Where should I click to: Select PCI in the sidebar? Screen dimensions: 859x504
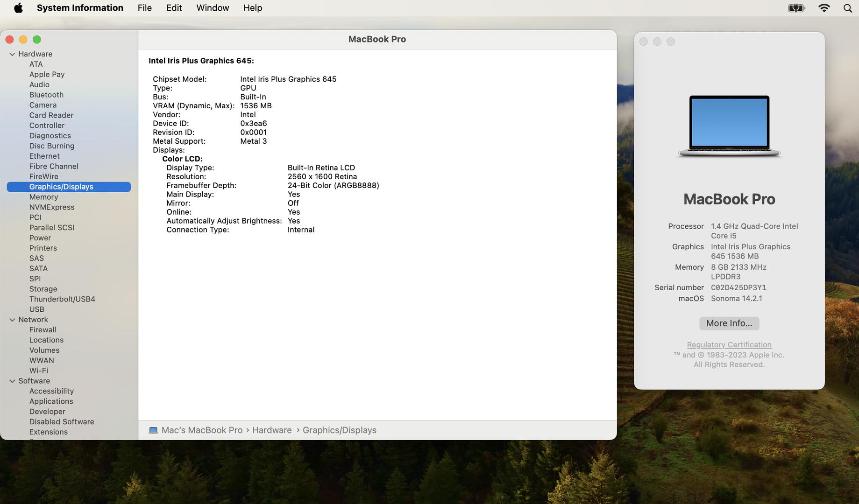35,217
